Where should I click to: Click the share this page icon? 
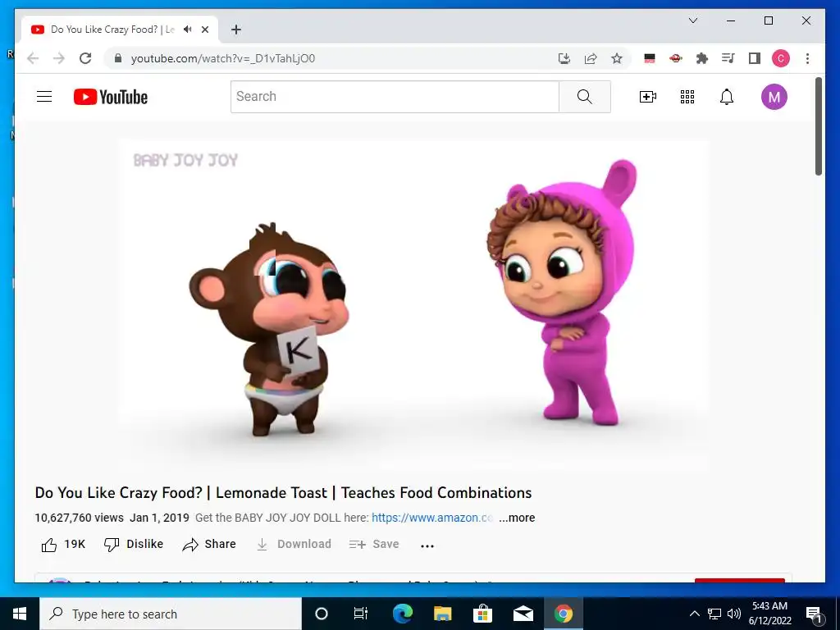[x=591, y=58]
